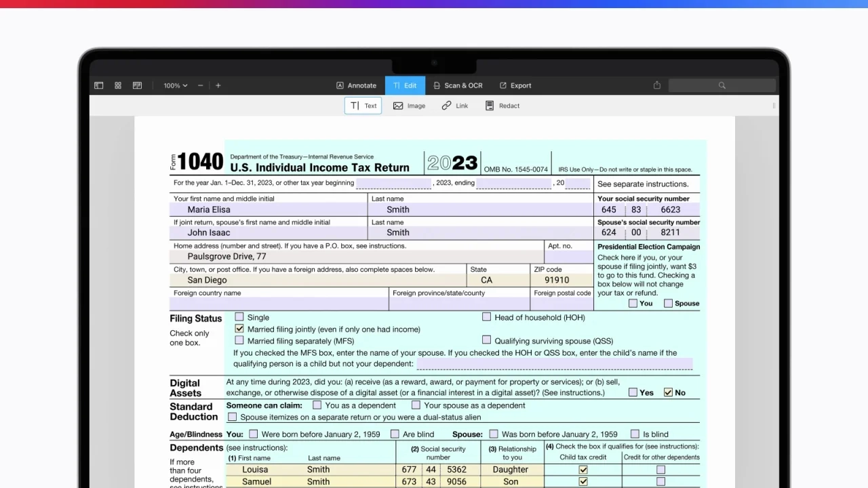This screenshot has width=868, height=488.
Task: Click the first name field 'Maria Elisa'
Action: tap(269, 209)
